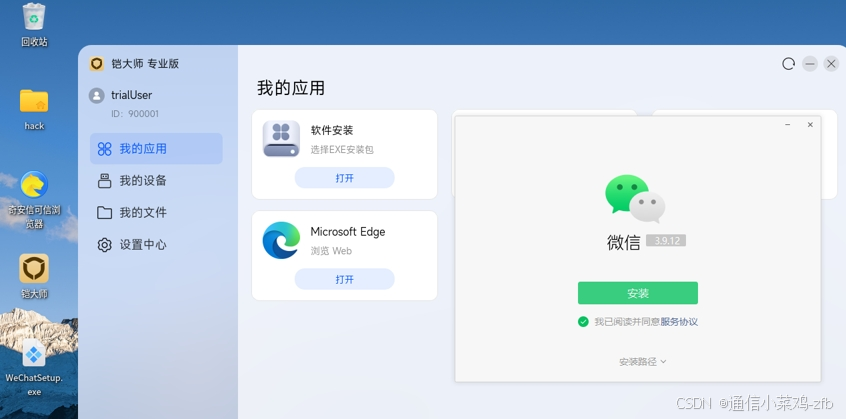
Task: Open 我的设备 in sidebar
Action: click(x=156, y=181)
